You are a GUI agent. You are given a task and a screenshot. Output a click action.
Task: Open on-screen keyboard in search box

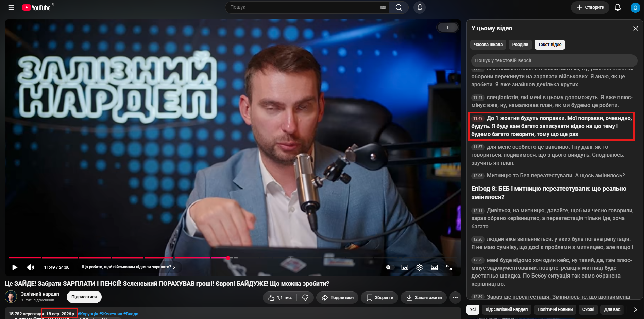(383, 7)
